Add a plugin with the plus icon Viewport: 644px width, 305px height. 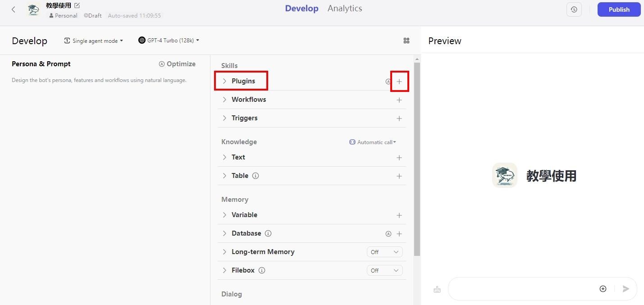tap(399, 82)
